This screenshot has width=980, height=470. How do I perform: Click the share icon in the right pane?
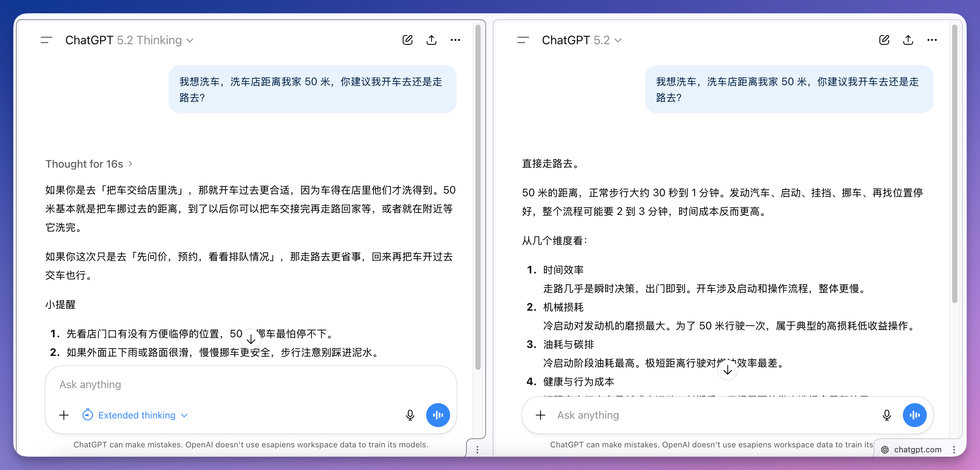[x=908, y=40]
